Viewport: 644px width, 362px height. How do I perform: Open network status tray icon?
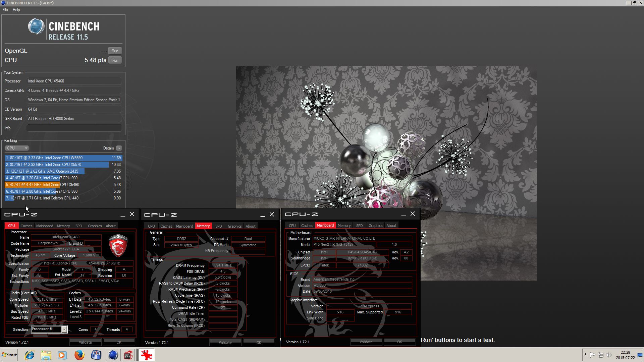(600, 355)
